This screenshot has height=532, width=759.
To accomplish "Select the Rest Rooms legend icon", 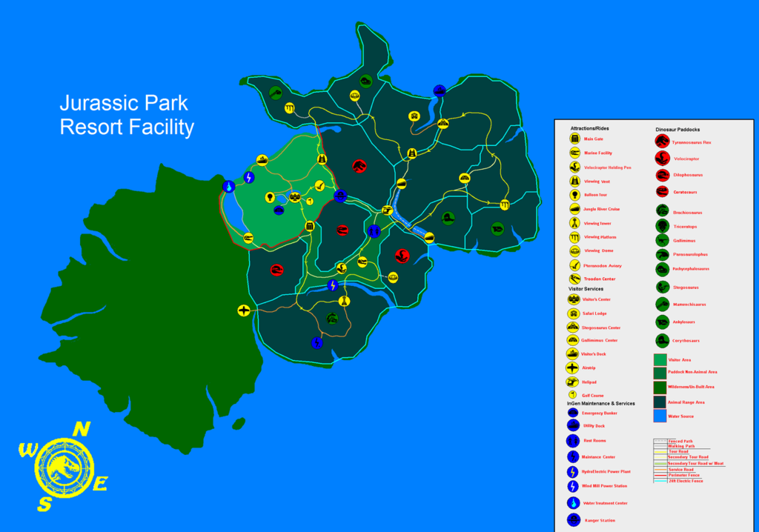I will (573, 441).
